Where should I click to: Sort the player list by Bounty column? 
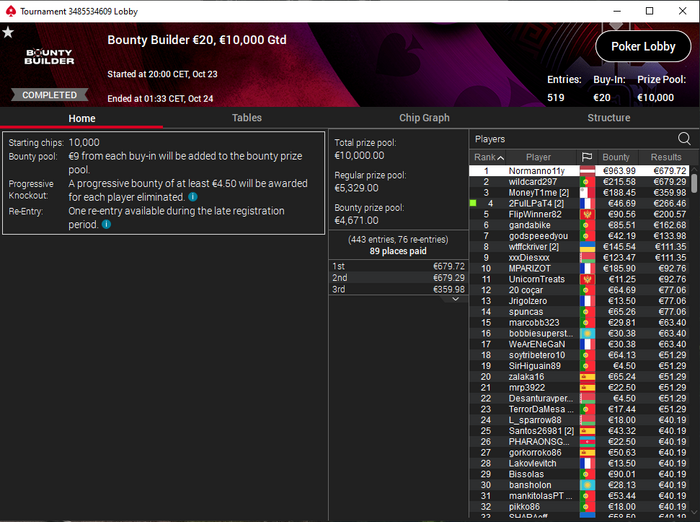pos(616,157)
